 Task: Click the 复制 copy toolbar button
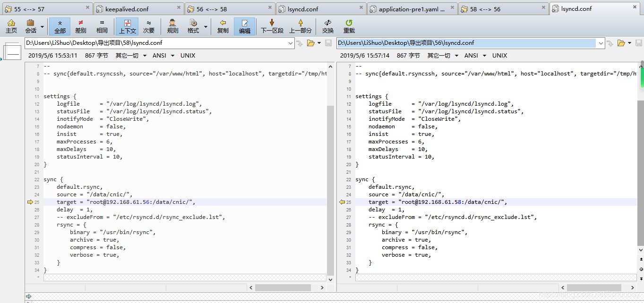point(223,26)
